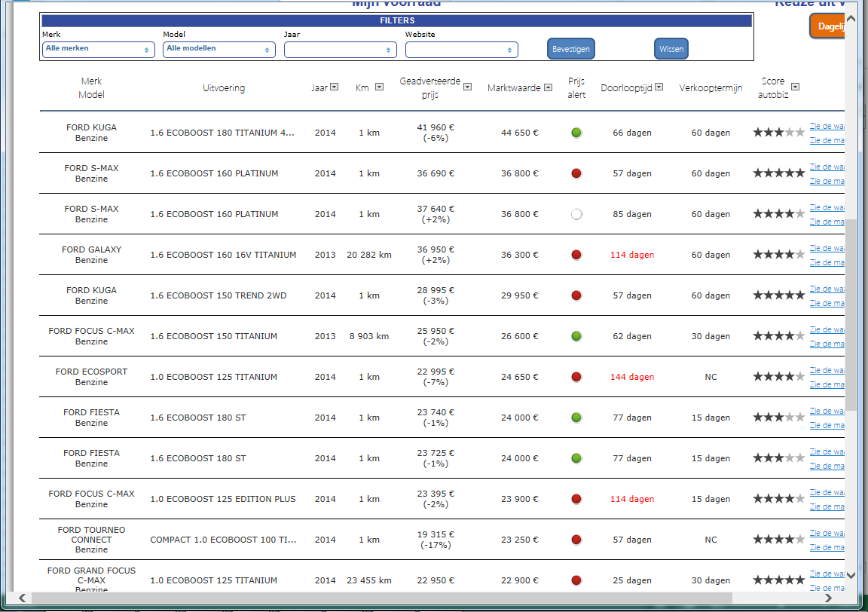
Task: Click green price alert dot for Ford Kuga Titanium
Action: pos(576,133)
